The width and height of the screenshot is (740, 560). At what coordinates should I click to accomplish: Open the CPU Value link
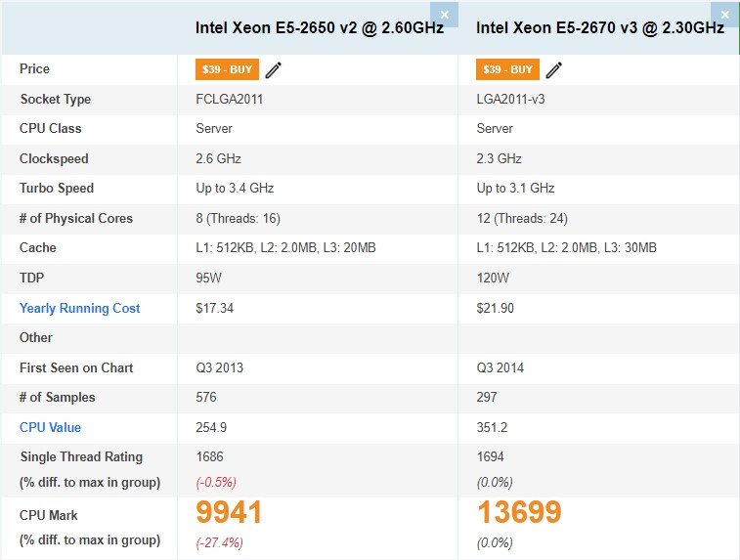point(50,427)
